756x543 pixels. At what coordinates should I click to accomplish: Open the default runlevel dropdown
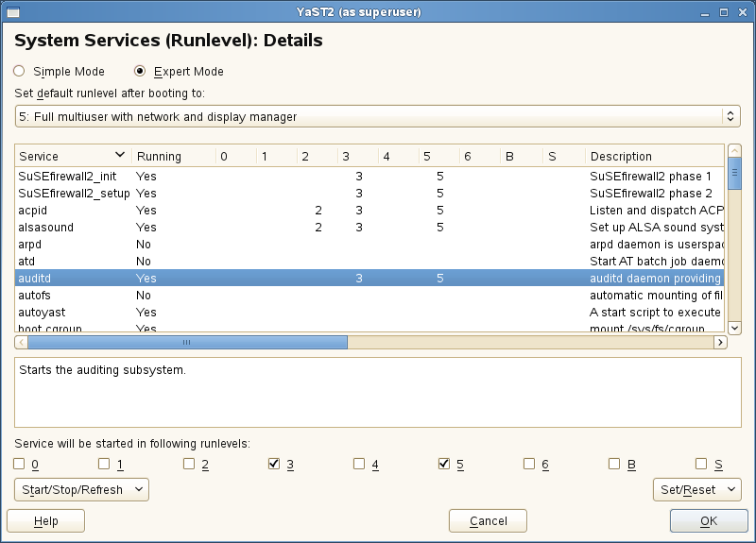(x=377, y=116)
